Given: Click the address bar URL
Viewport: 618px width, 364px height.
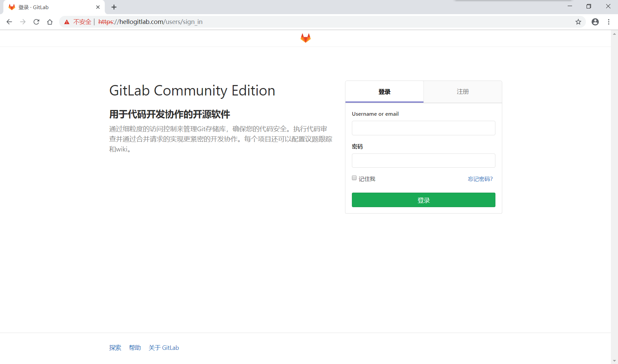Looking at the screenshot, I should (x=150, y=22).
